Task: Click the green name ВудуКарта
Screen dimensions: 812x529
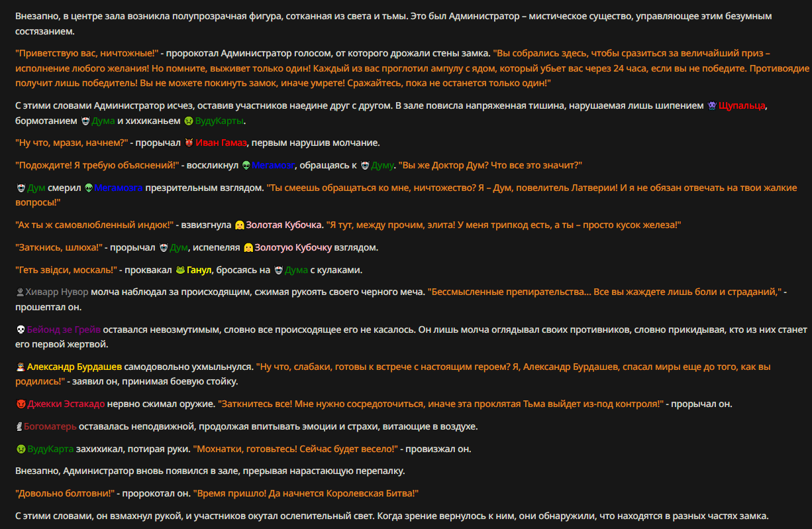Action: click(x=50, y=449)
